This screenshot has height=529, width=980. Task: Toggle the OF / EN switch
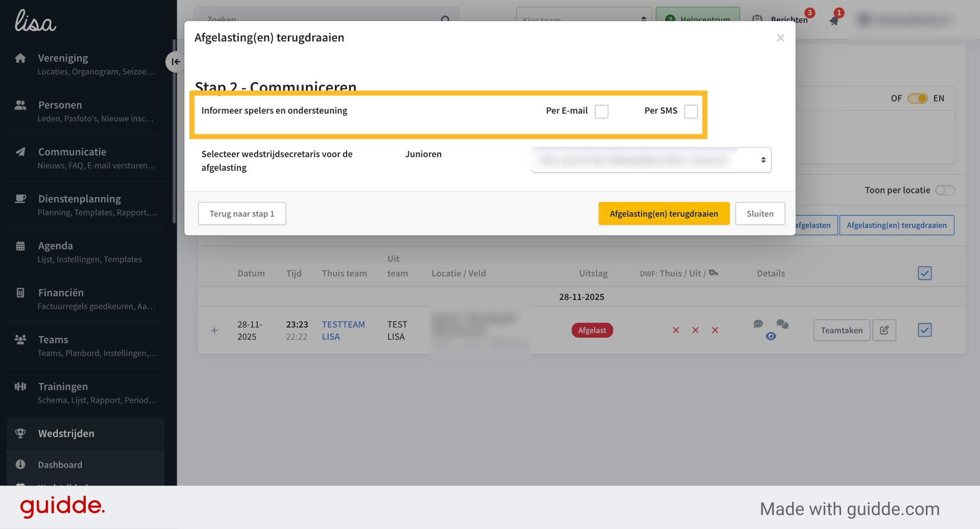pos(917,98)
